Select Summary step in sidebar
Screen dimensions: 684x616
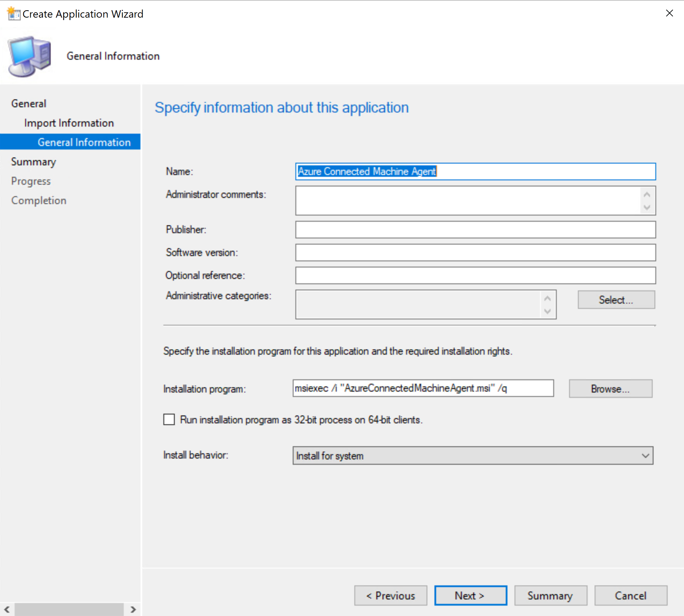pyautogui.click(x=33, y=162)
